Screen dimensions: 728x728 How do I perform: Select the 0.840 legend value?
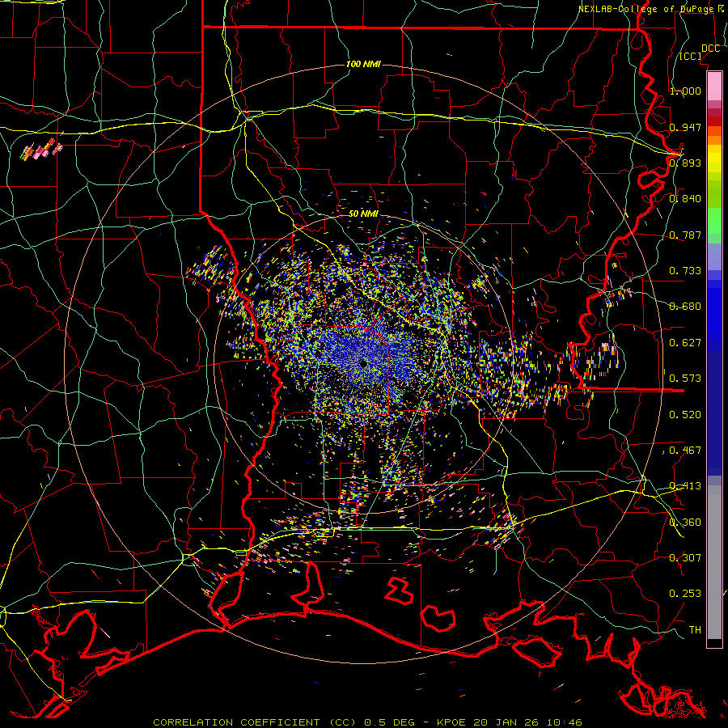tap(685, 199)
